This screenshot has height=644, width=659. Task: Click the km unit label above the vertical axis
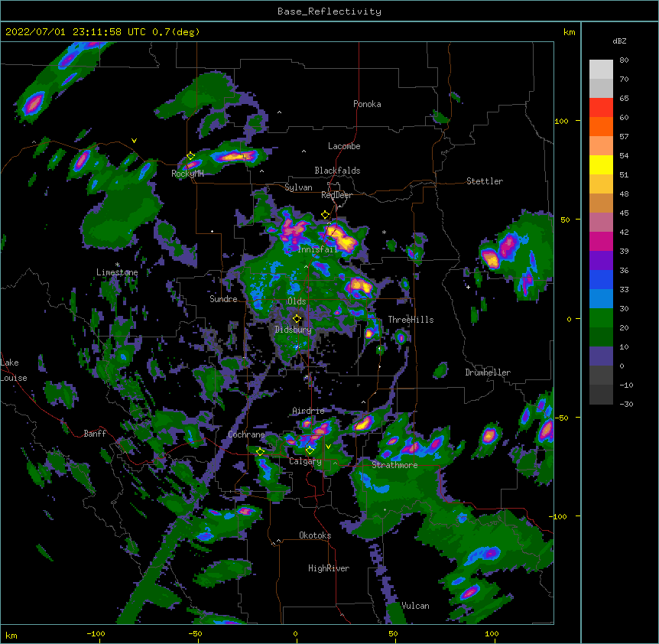coord(570,32)
